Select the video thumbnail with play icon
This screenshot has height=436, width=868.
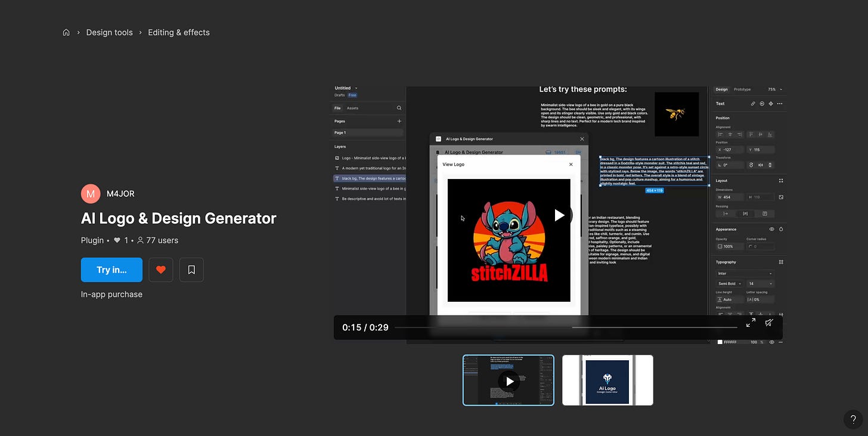509,381
